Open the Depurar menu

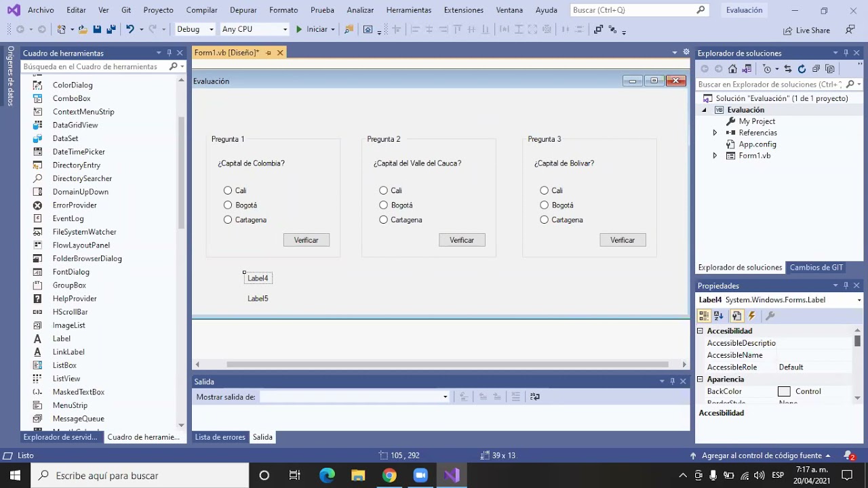243,10
